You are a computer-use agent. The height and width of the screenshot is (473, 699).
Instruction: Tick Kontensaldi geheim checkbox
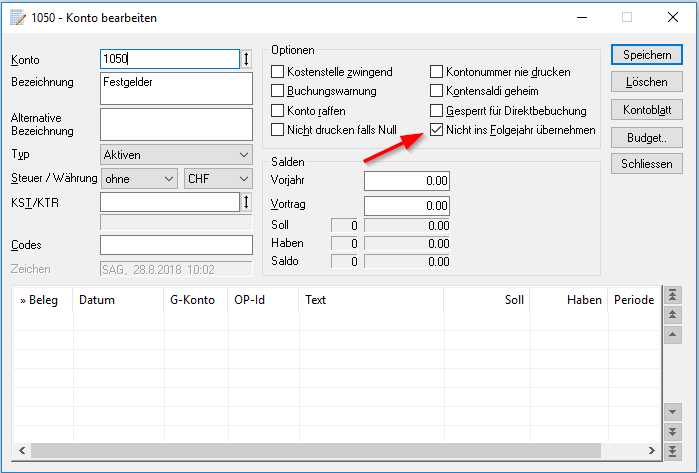[436, 90]
